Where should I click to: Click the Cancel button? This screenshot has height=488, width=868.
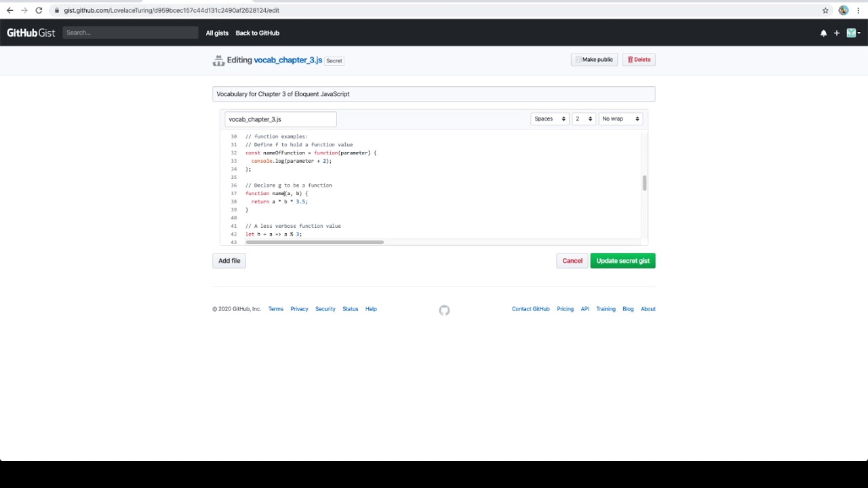(x=572, y=260)
